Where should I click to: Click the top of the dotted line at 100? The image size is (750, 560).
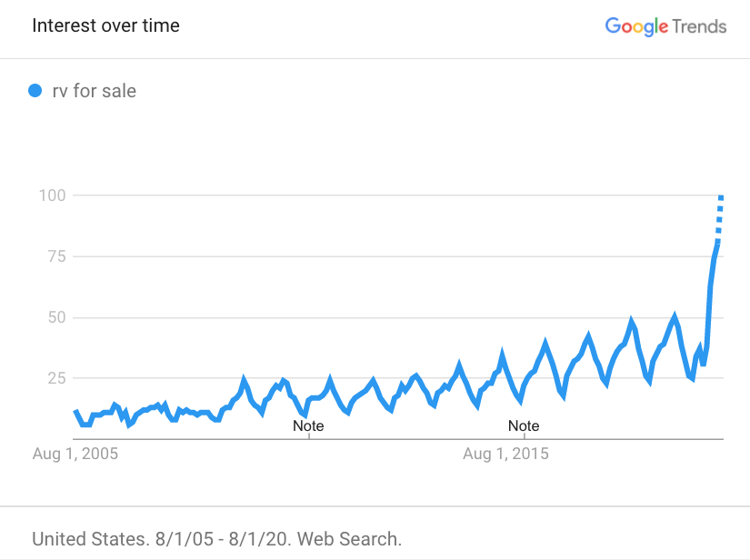[x=721, y=197]
